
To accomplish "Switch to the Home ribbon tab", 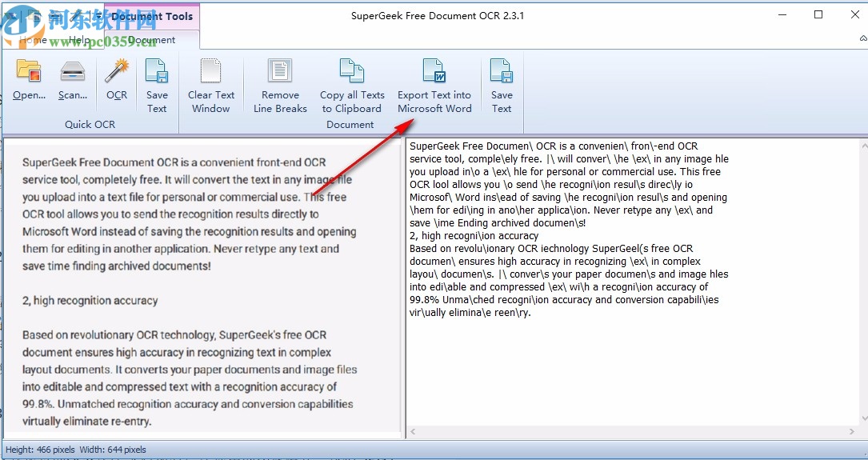I will click(x=32, y=40).
